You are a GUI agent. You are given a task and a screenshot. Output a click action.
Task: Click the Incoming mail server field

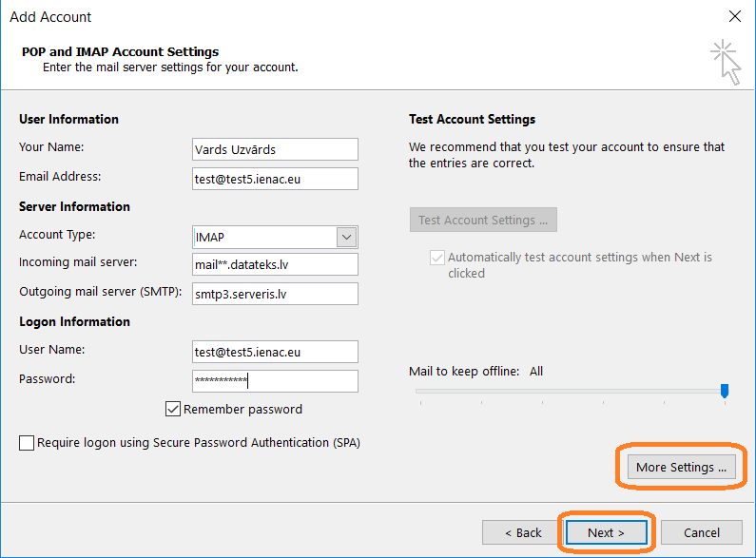[x=275, y=264]
